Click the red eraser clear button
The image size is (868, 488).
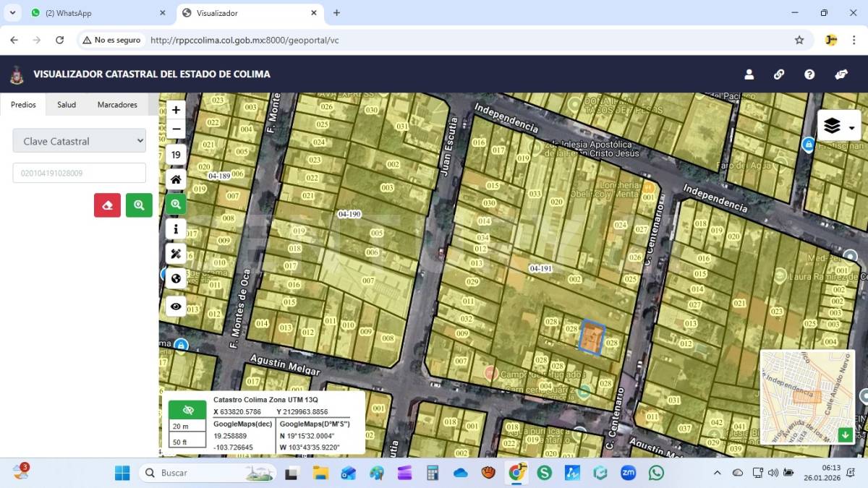point(107,205)
